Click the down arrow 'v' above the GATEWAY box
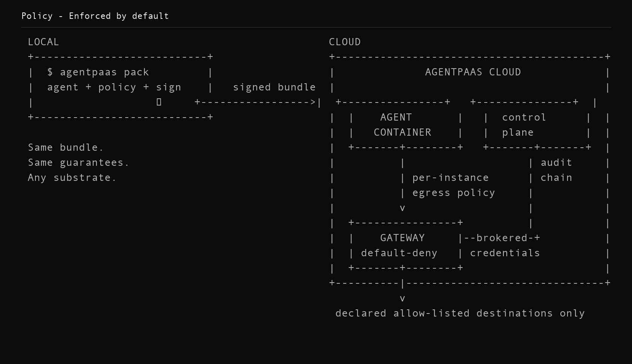Viewport: 632px width, 364px height. [x=402, y=208]
